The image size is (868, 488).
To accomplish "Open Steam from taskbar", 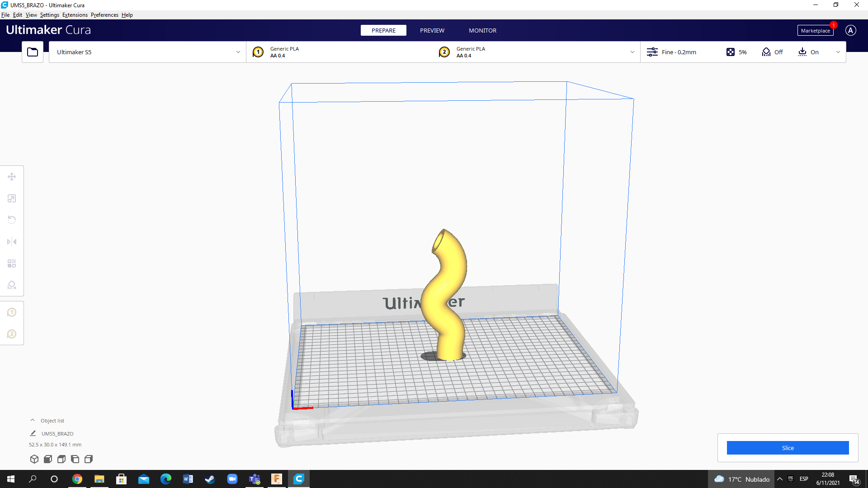I will pyautogui.click(x=210, y=479).
